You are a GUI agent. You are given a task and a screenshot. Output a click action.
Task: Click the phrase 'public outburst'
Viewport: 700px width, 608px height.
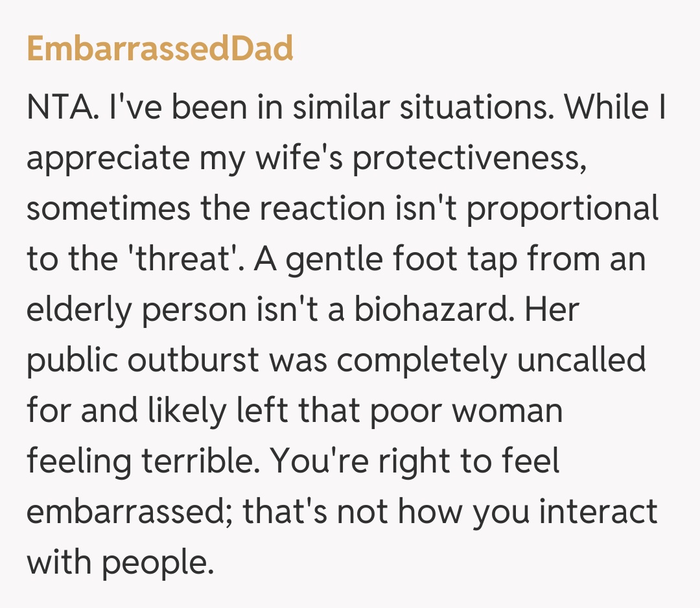tap(141, 361)
